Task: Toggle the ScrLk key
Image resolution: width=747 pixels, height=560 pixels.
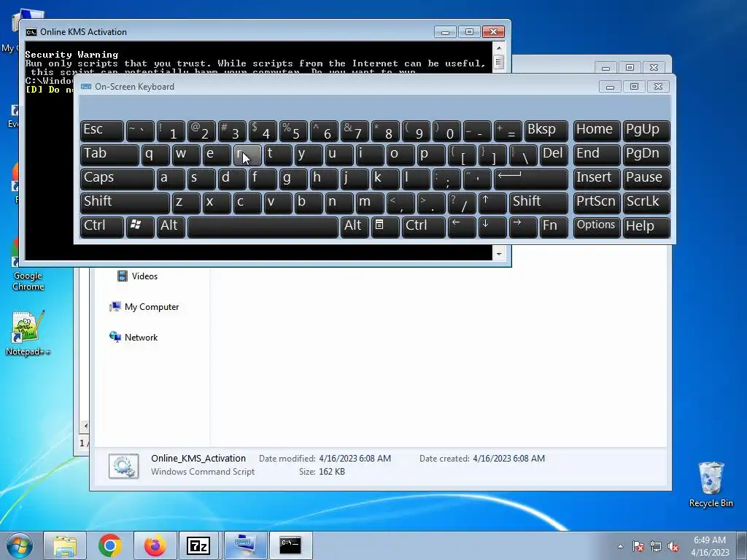Action: point(646,203)
